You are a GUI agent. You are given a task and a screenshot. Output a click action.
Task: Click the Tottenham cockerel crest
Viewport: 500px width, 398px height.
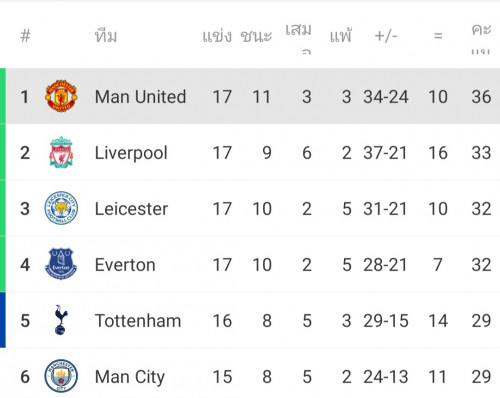coord(61,320)
